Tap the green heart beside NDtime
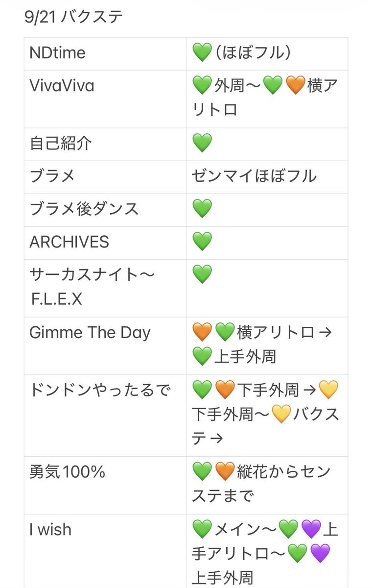Viewport: 373px width, 588px height. click(x=202, y=53)
